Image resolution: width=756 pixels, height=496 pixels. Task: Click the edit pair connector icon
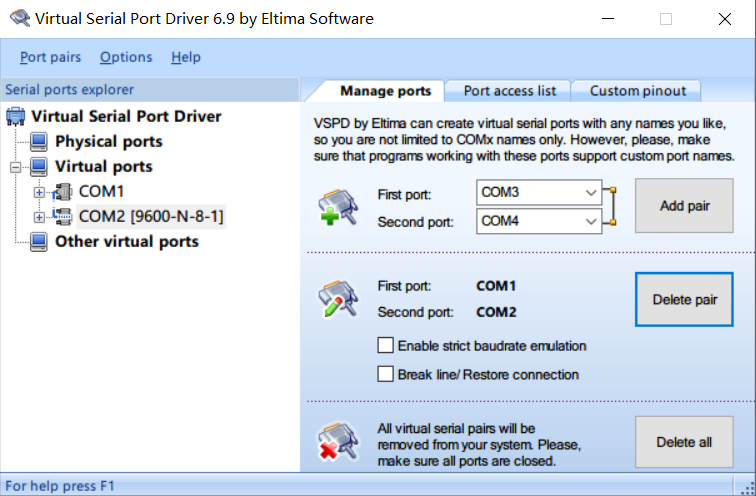tap(338, 299)
